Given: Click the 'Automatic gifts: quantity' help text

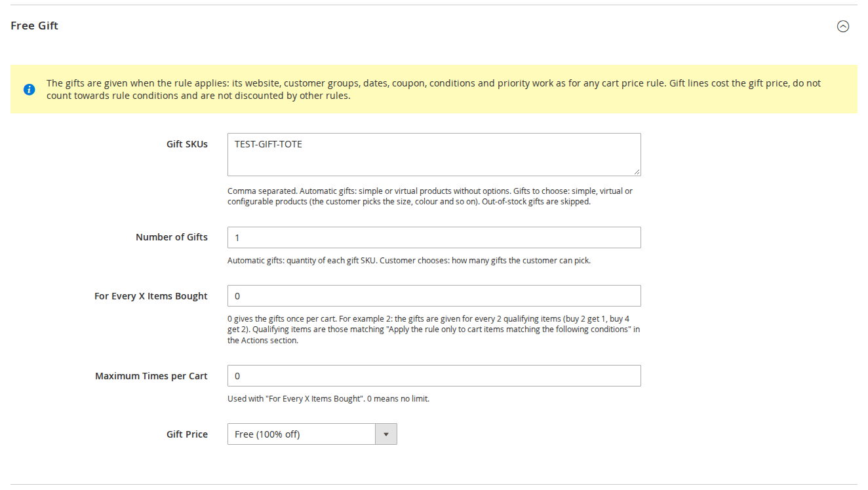Looking at the screenshot, I should [409, 260].
